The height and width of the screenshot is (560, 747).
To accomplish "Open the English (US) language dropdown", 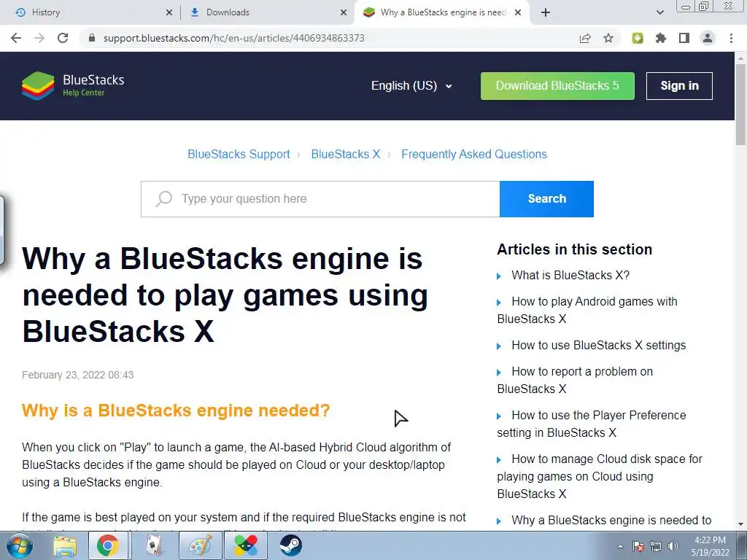I will 411,86.
